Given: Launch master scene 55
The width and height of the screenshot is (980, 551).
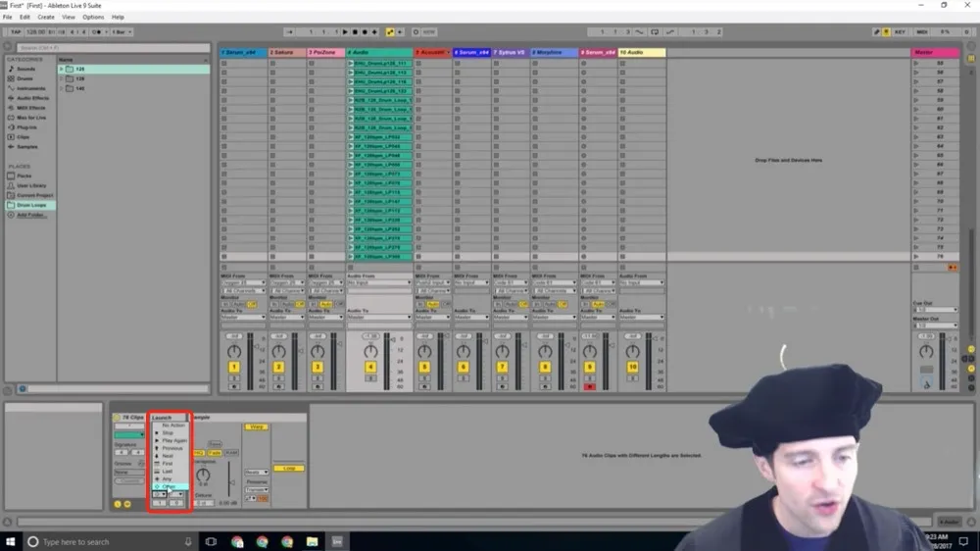Looking at the screenshot, I should 916,63.
